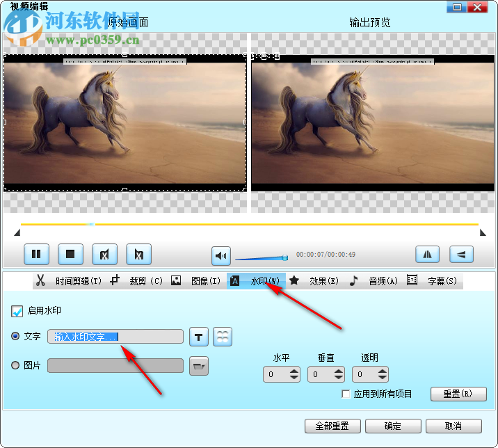Click the output preview video
The image size is (498, 448).
click(373, 123)
